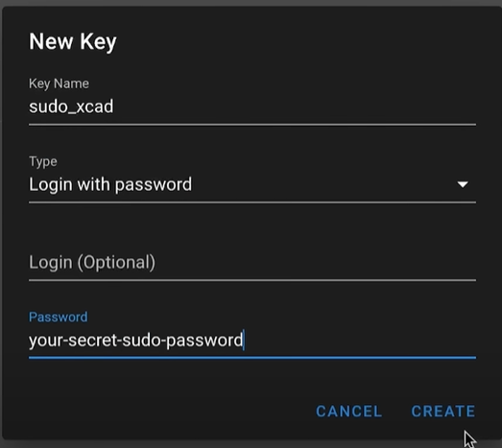Click the dropdown arrow in the Type field

click(x=463, y=184)
